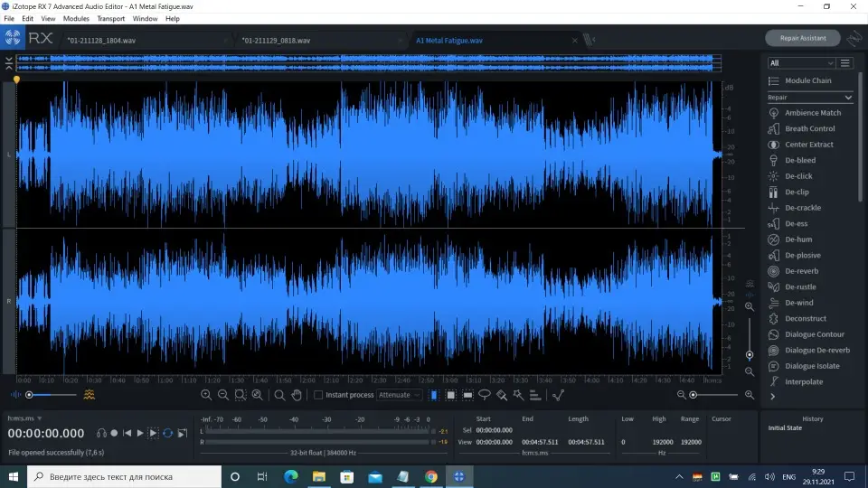Screen dimensions: 868x488
Task: Open the Transport menu
Action: (110, 18)
